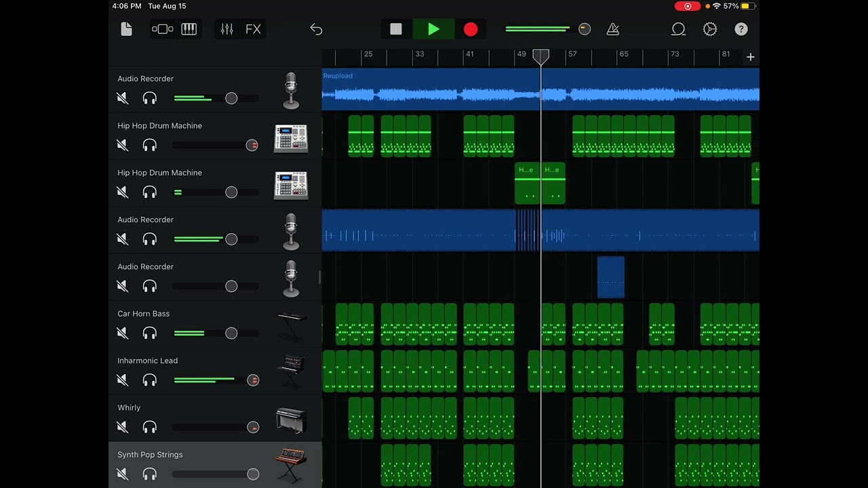Open My Songs browser document icon
Screen dimensions: 868x488
tap(126, 29)
